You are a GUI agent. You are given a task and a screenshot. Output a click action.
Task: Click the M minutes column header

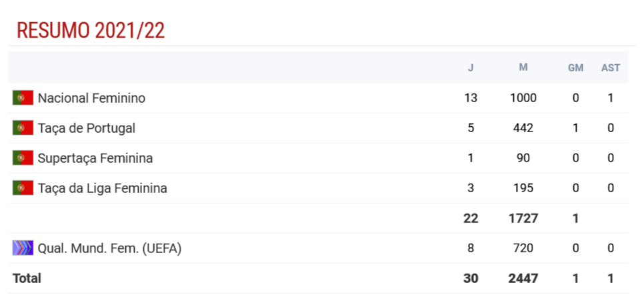tap(523, 67)
